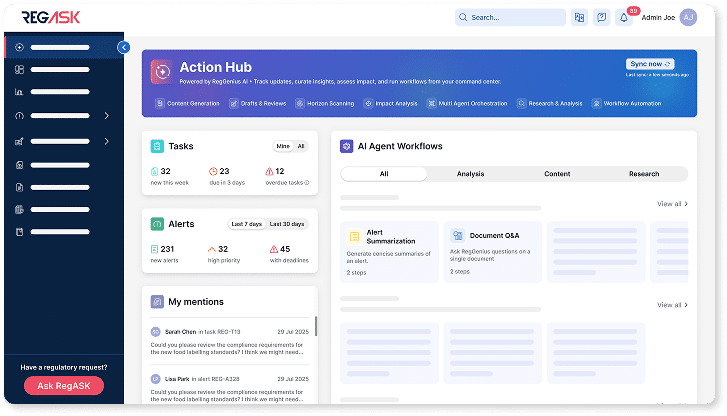
Task: Open the Alert Summarization workflow card
Action: tap(389, 252)
